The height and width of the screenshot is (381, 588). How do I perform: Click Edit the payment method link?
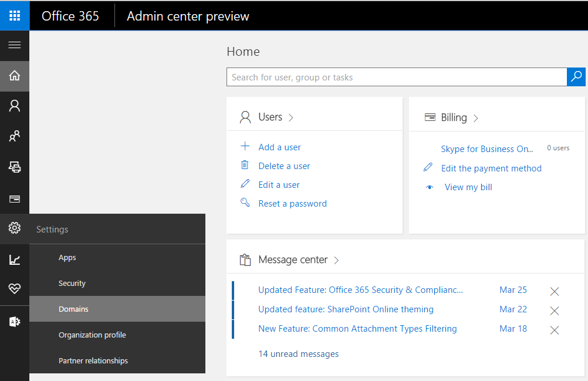click(x=491, y=168)
